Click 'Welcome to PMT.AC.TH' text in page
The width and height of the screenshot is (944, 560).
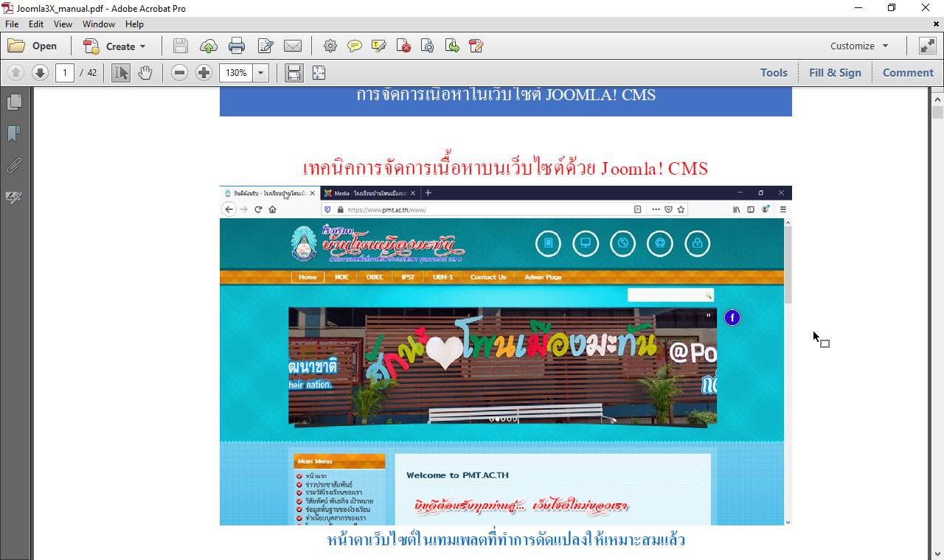[457, 475]
